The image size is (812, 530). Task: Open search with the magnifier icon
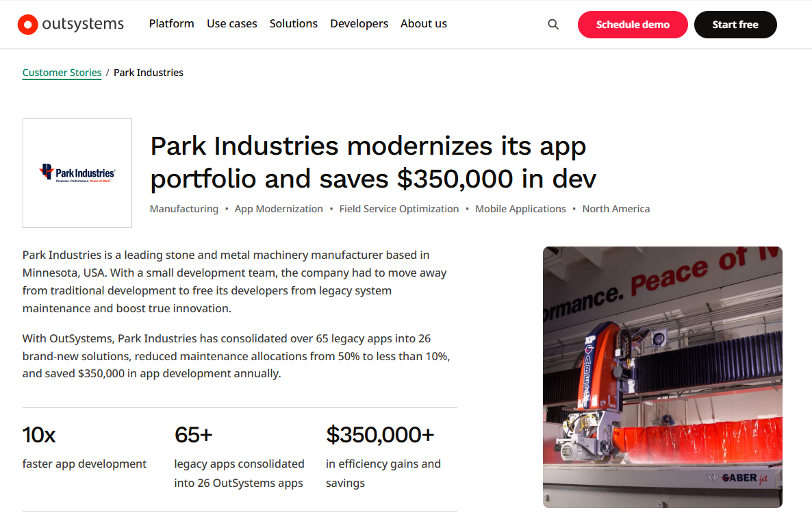pos(553,25)
